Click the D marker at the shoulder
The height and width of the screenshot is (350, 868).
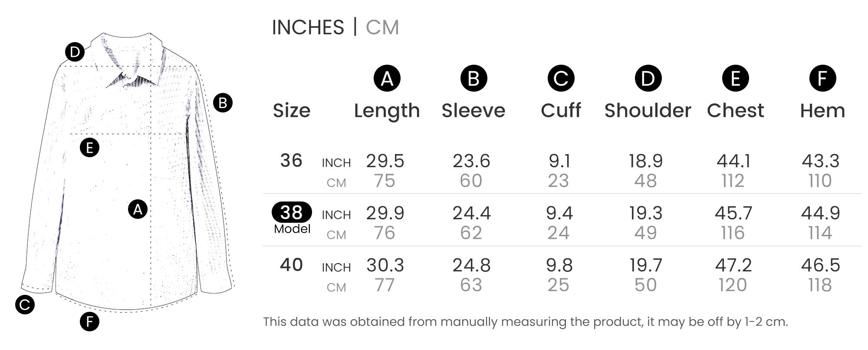[75, 52]
